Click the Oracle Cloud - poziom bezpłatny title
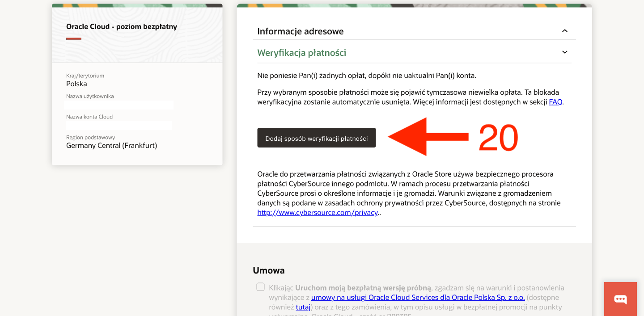This screenshot has width=644, height=316. click(x=122, y=27)
